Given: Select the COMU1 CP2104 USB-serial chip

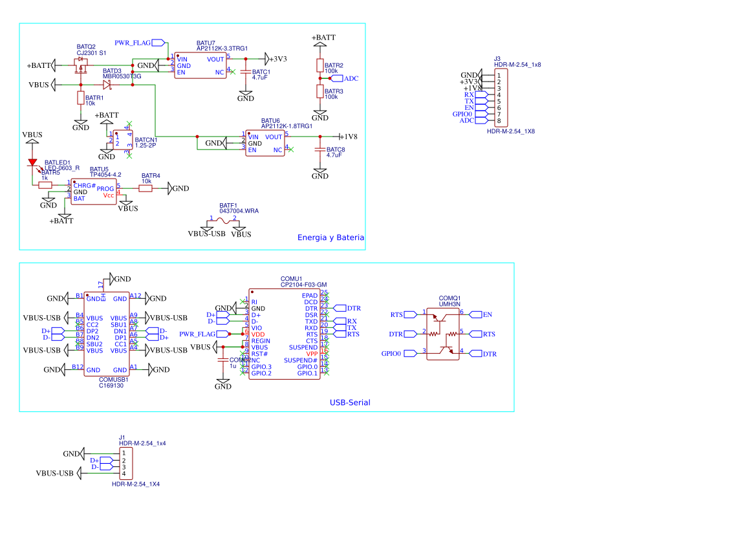Looking at the screenshot, I should pos(284,334).
